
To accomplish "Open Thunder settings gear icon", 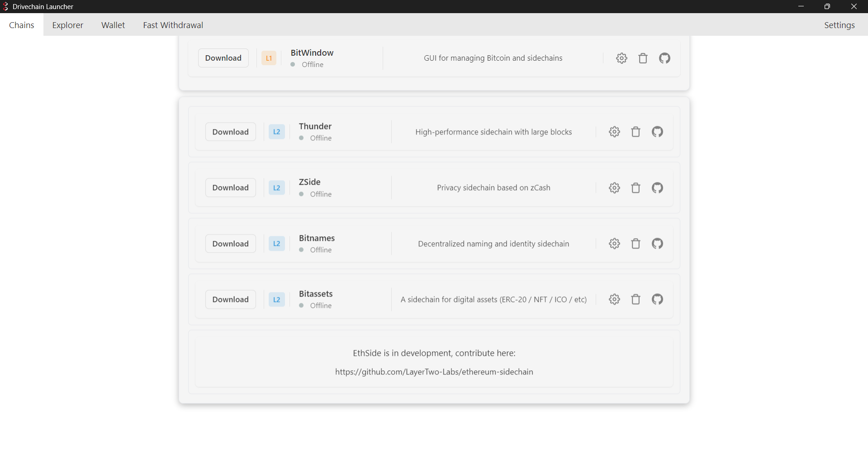I will point(614,132).
